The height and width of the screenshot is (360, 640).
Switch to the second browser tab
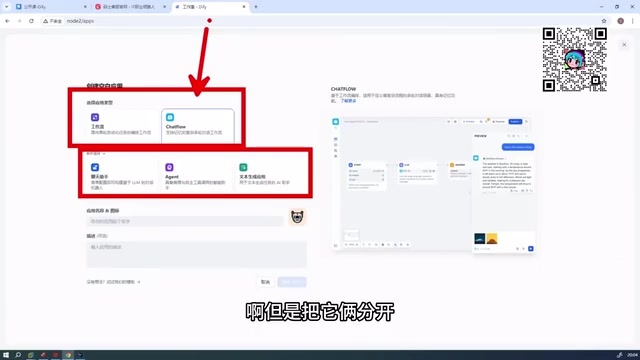pos(131,7)
